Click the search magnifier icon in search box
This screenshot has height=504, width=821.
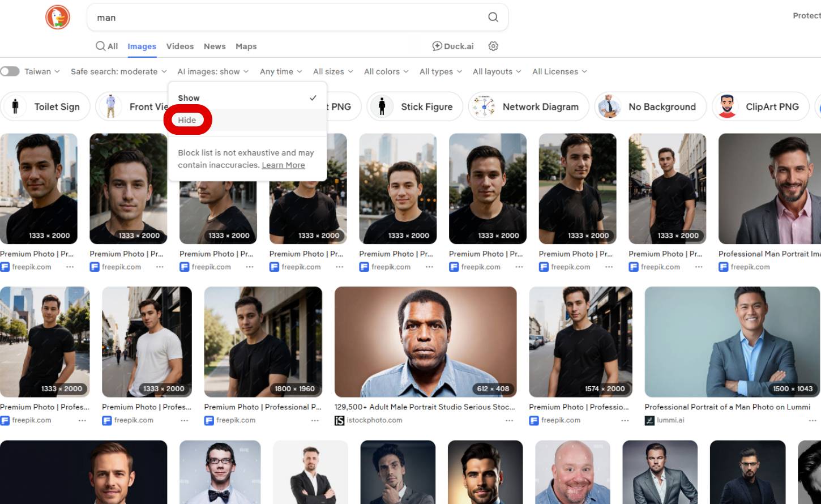tap(493, 18)
